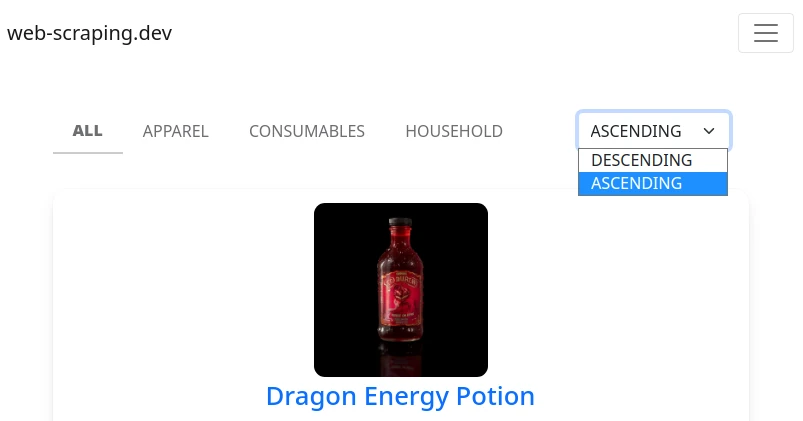Screen dimensions: 803x421
Task: Click the red potion bottle image
Action: click(400, 281)
